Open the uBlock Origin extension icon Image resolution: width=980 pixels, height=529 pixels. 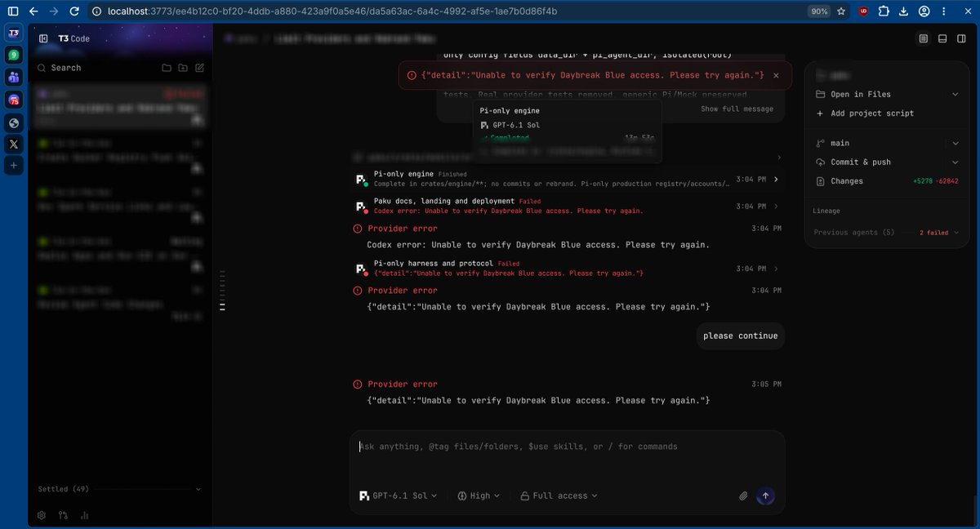863,11
